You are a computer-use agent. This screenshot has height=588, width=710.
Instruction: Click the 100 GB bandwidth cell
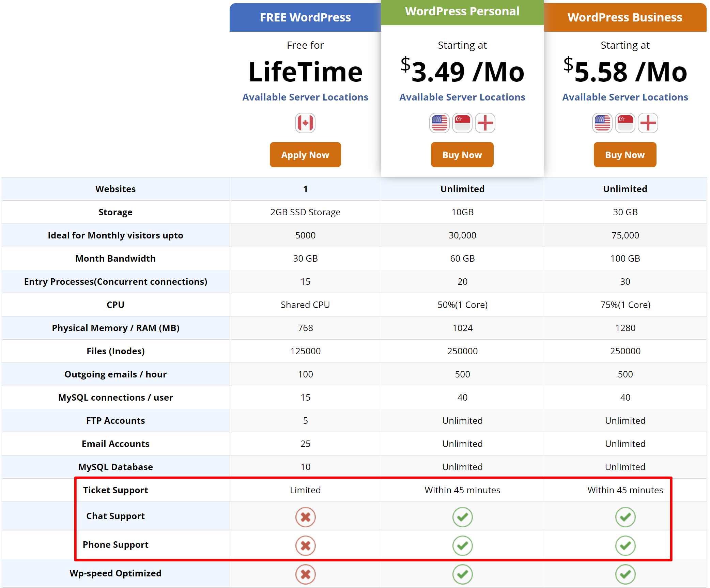click(625, 259)
